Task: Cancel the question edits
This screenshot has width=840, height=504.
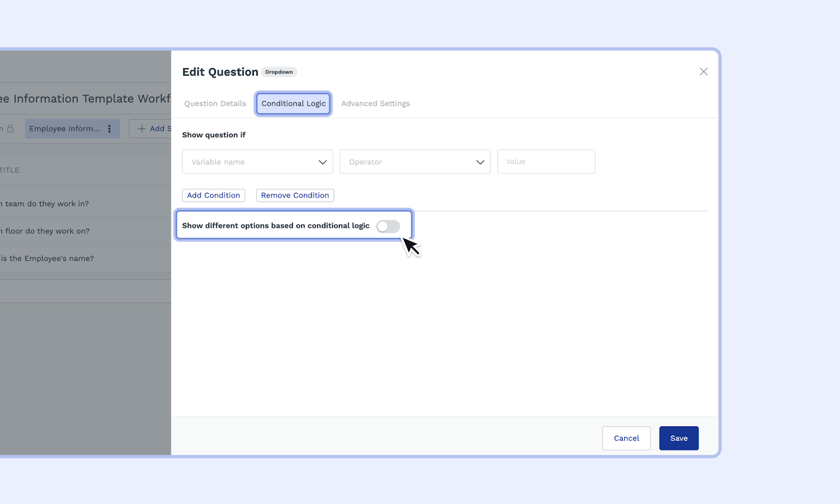Action: click(x=626, y=438)
